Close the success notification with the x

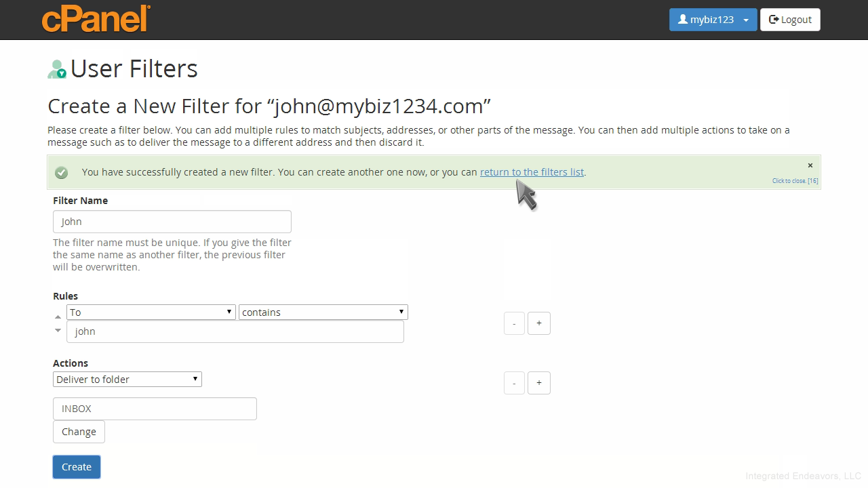pyautogui.click(x=810, y=165)
